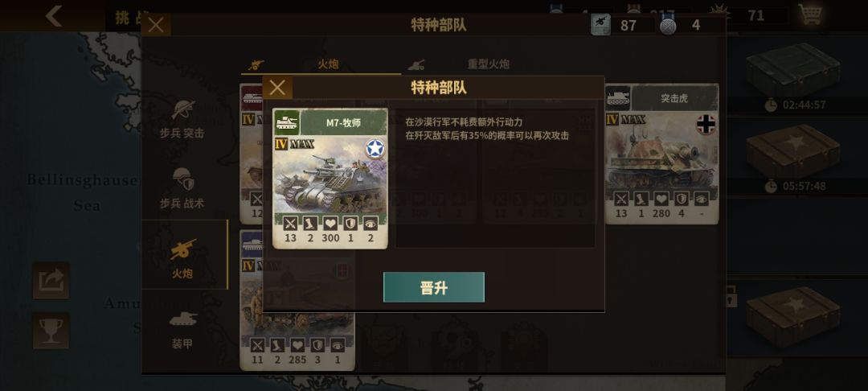Switch to 火炮 tab

click(321, 64)
